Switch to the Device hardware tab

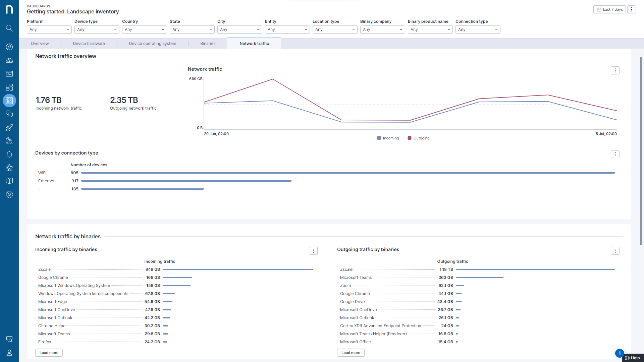[89, 44]
